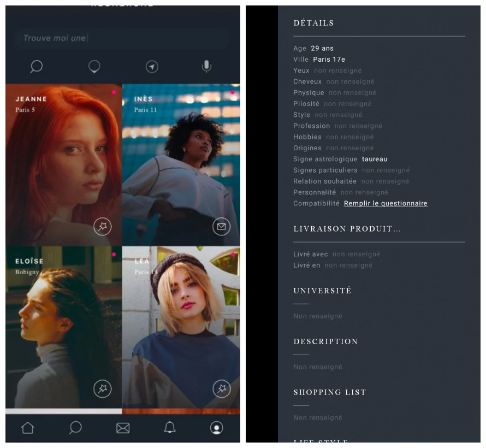The width and height of the screenshot is (486, 448).
Task: Click the 'Profession' detail label
Action: (x=311, y=126)
